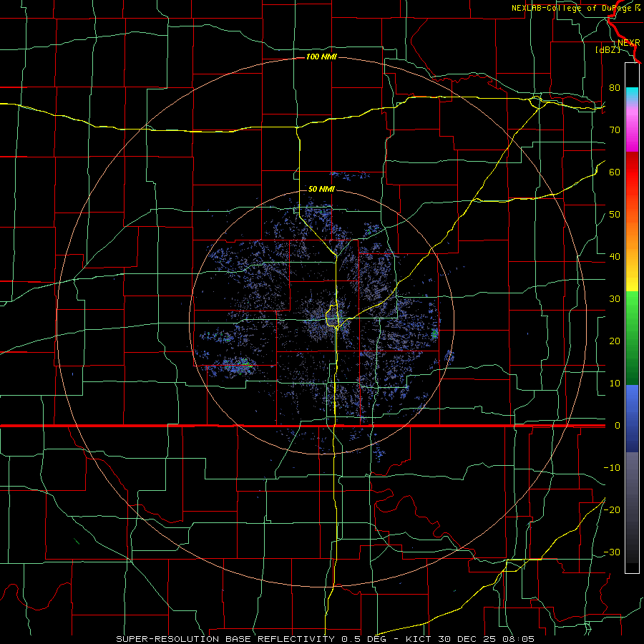Click the blue section of the color bar
The image size is (644, 644).
coord(632,419)
